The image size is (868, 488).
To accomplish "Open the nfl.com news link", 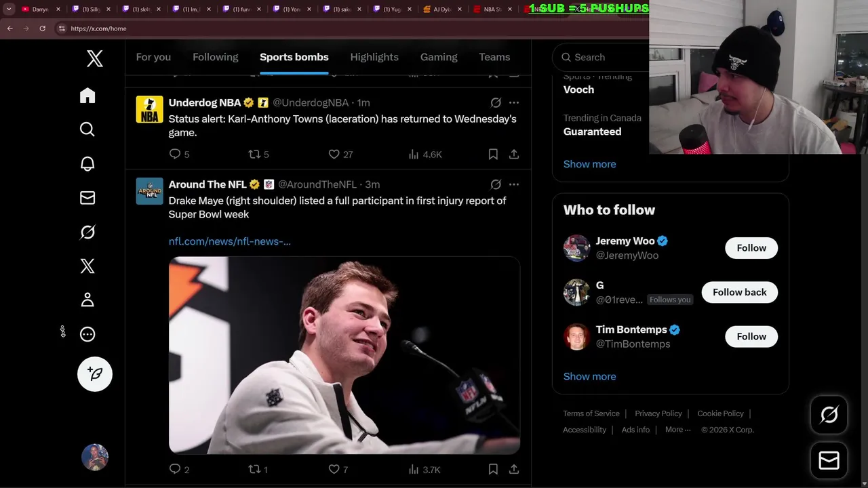I will 230,241.
